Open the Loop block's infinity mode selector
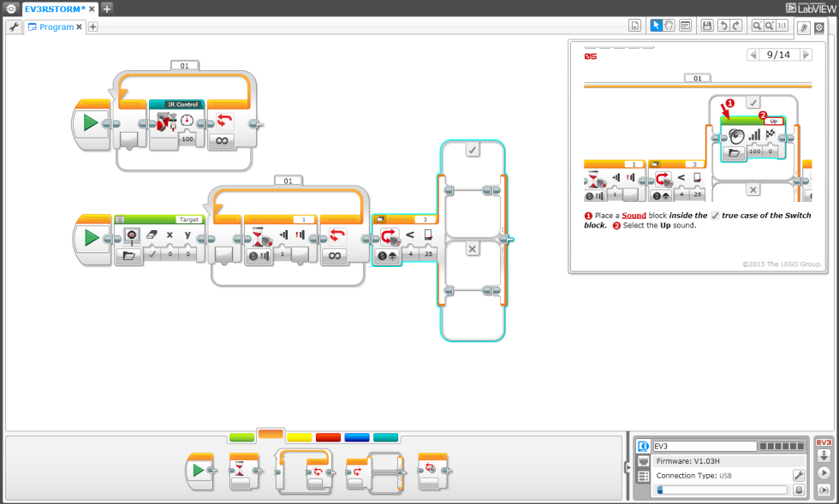This screenshot has height=504, width=839. (336, 255)
